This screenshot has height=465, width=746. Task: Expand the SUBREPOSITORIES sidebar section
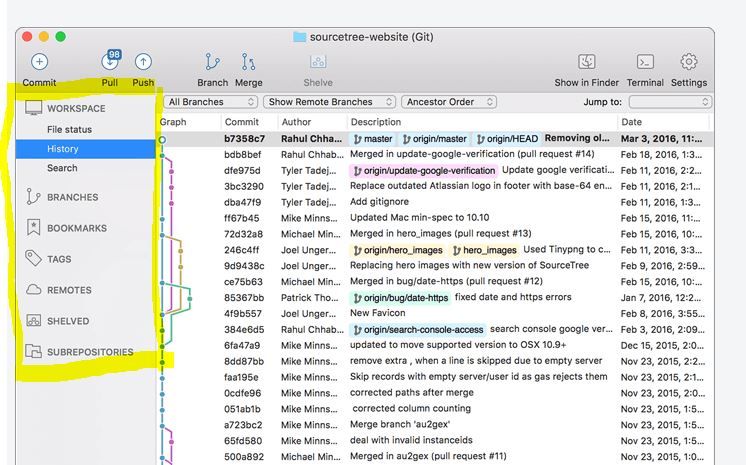tap(90, 352)
